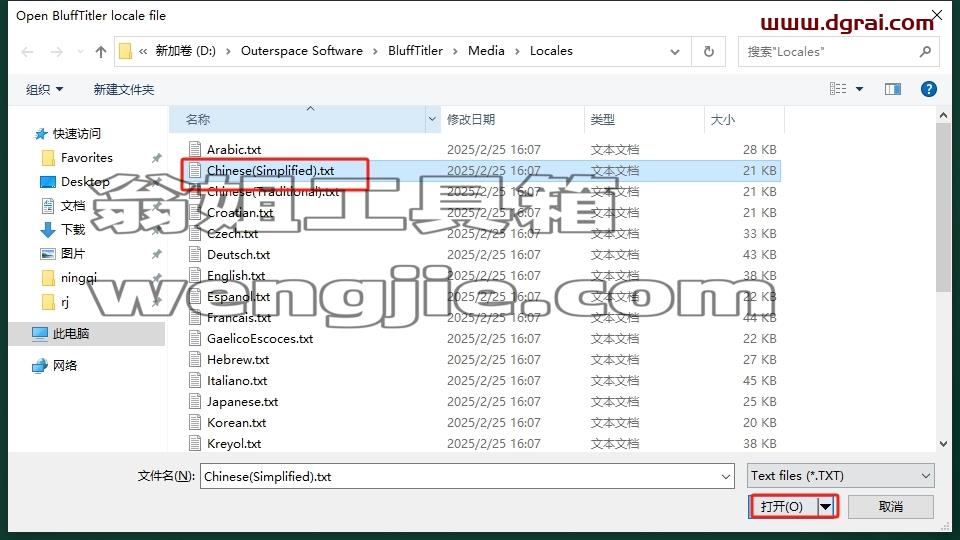Click the vertical scrollbar down arrow
Image resolution: width=960 pixels, height=540 pixels.
pos(943,444)
